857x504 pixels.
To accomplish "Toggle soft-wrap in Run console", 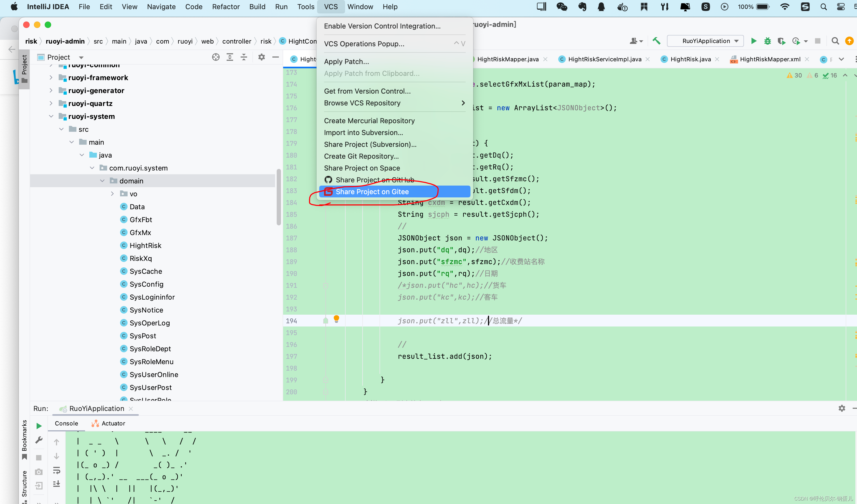I will click(57, 470).
